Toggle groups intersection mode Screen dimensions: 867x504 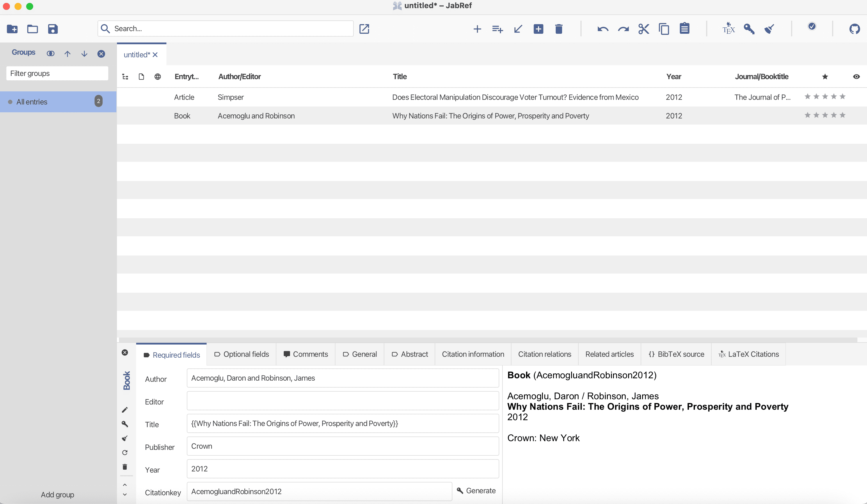(x=51, y=54)
